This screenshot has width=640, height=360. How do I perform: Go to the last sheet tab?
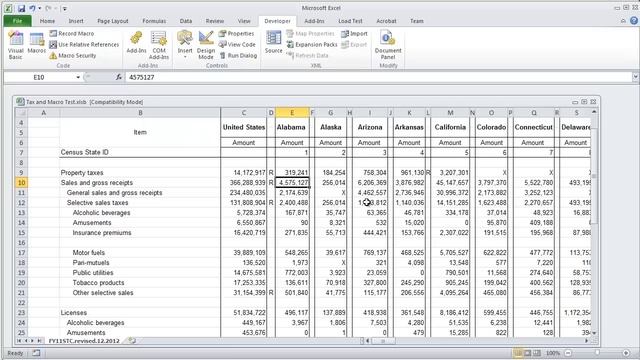click(x=40, y=340)
